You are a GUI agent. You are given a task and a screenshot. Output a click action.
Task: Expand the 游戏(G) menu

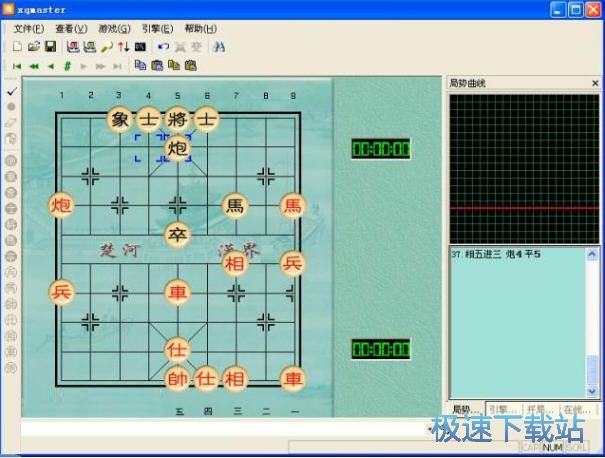(x=114, y=29)
